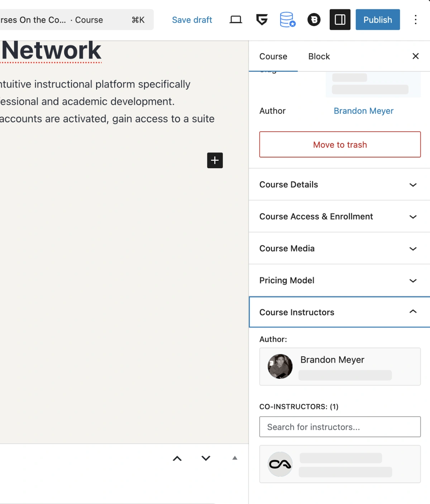
Task: Toggle the Settings sidebar panel icon
Action: point(340,20)
